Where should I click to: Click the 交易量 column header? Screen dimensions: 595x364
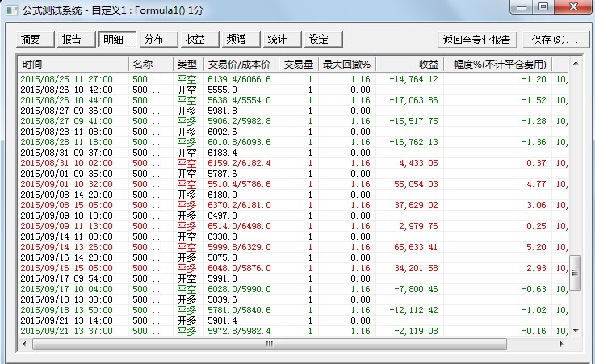(x=299, y=65)
